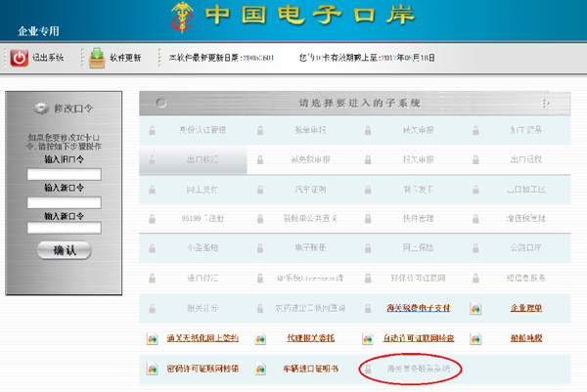This screenshot has width=587, height=392.
Task: Click the 出口退税 subsystem text
Action: click(x=526, y=159)
